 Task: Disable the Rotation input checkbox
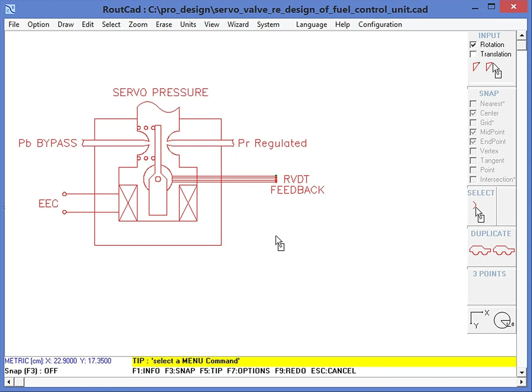pos(473,44)
